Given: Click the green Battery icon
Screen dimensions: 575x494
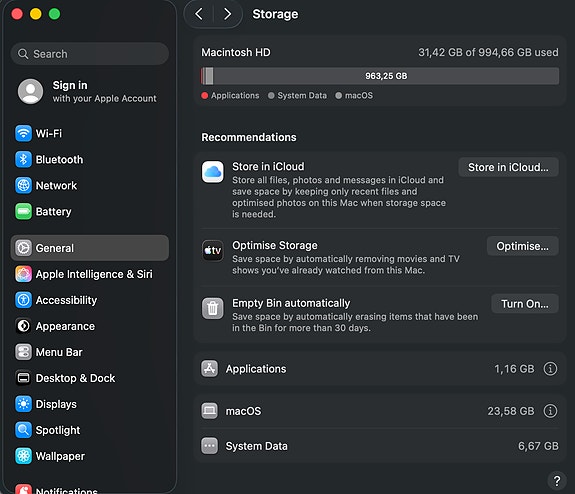Looking at the screenshot, I should (23, 211).
